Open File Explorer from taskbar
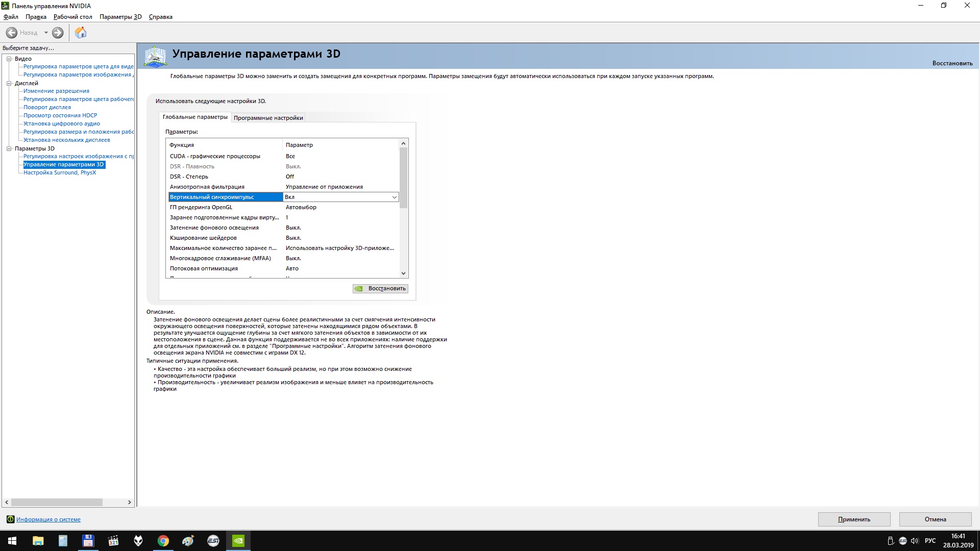 click(x=38, y=541)
